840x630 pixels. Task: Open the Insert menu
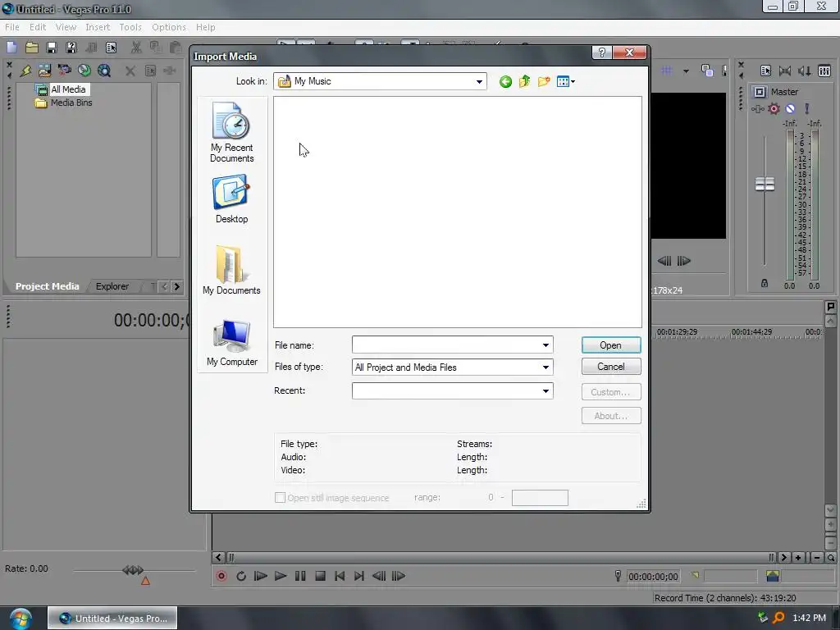click(x=98, y=27)
